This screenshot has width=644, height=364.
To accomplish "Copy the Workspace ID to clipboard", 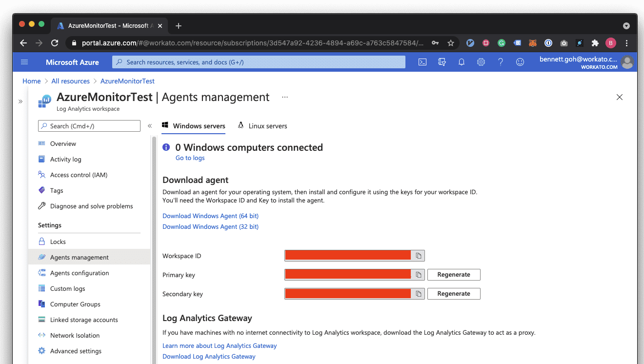I will pos(418,255).
